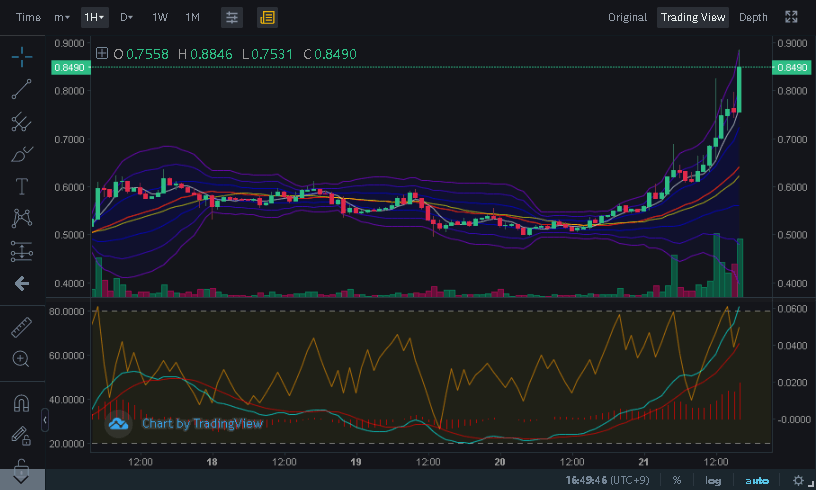This screenshot has height=490, width=816.
Task: Select the brush drawing tool
Action: [x=22, y=154]
